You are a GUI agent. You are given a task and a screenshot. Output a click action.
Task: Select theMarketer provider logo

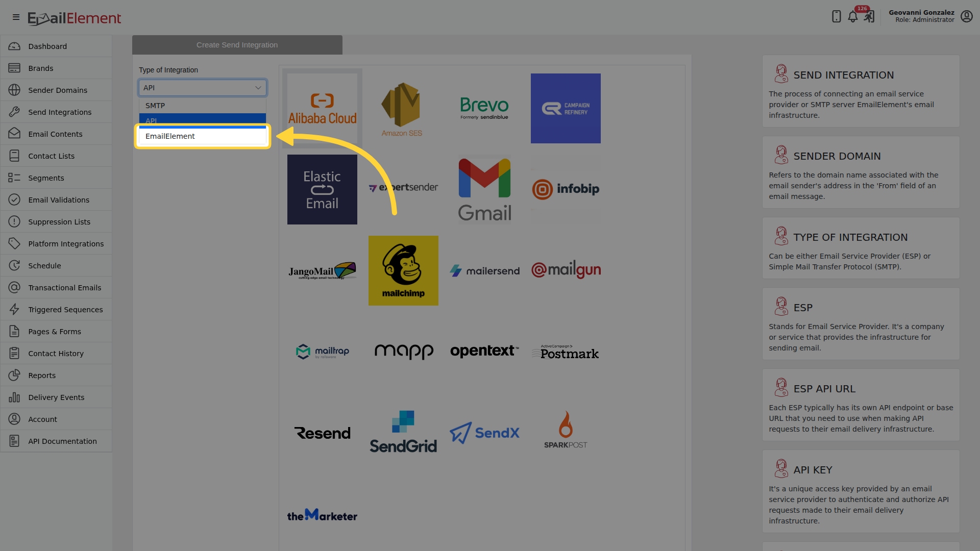[x=322, y=515]
